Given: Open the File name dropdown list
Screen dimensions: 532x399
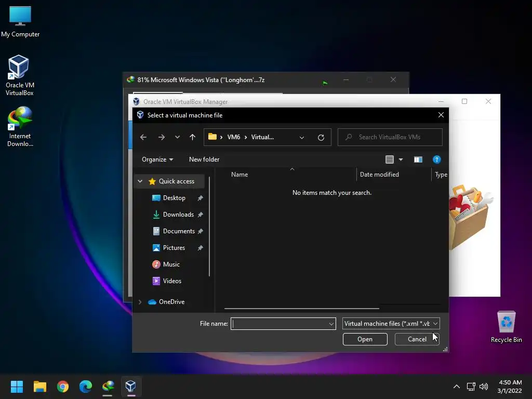Looking at the screenshot, I should tap(331, 324).
